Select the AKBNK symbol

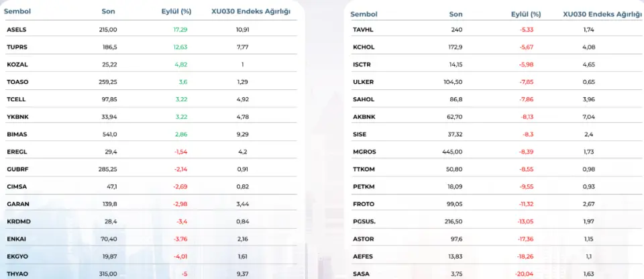pos(363,117)
